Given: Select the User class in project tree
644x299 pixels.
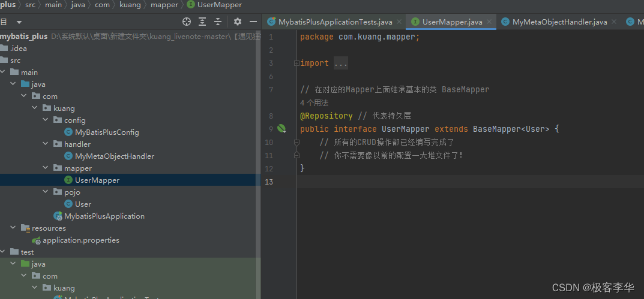Looking at the screenshot, I should pos(83,204).
